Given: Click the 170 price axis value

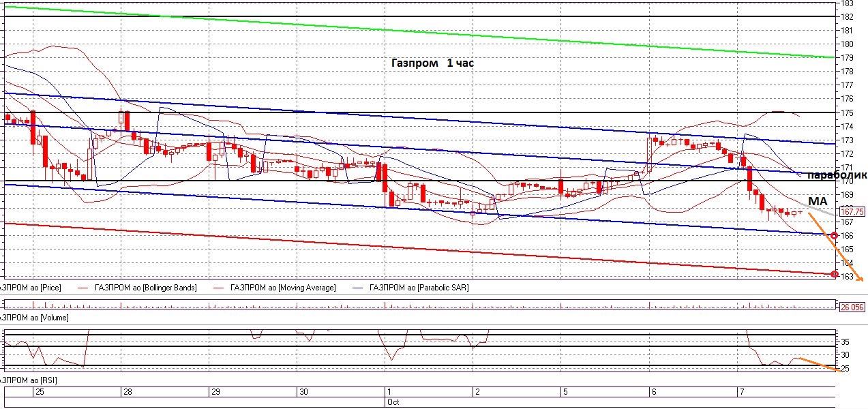Looking at the screenshot, I should pos(848,181).
